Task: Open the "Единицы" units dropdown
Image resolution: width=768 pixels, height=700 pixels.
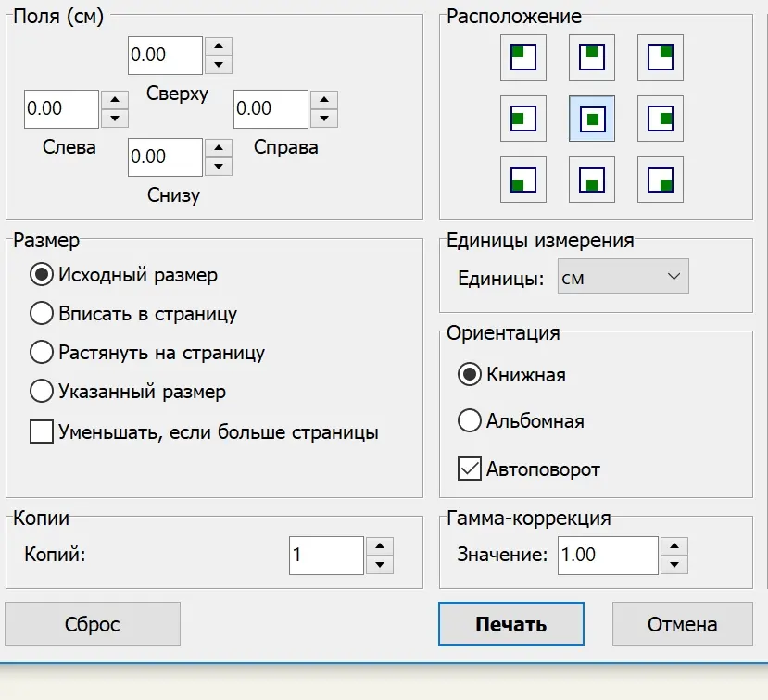Action: pos(623,277)
